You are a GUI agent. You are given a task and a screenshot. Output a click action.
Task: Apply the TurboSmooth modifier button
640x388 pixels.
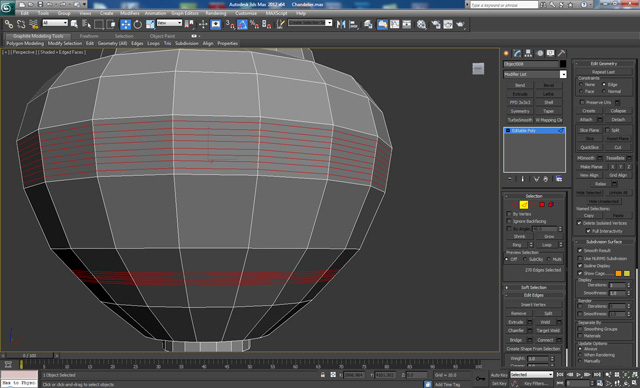pos(520,120)
